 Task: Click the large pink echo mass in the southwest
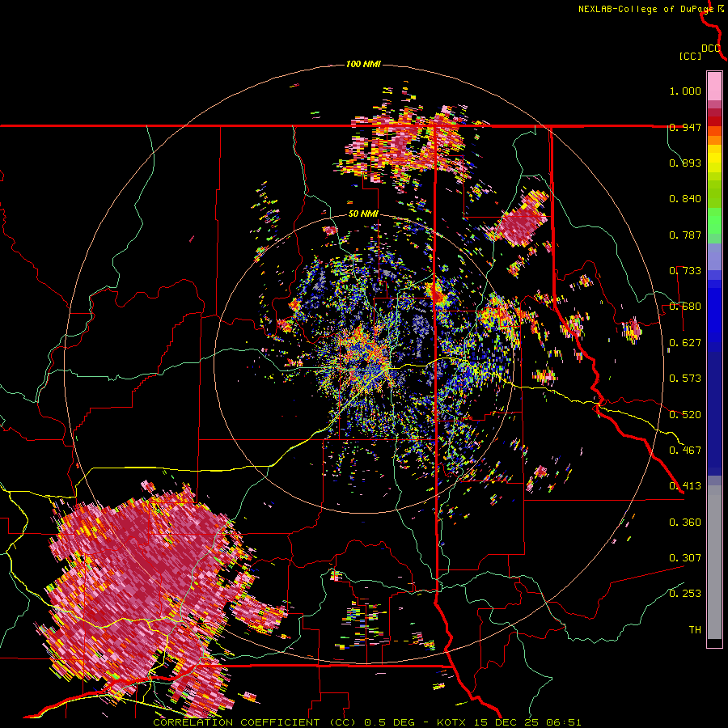click(x=139, y=590)
